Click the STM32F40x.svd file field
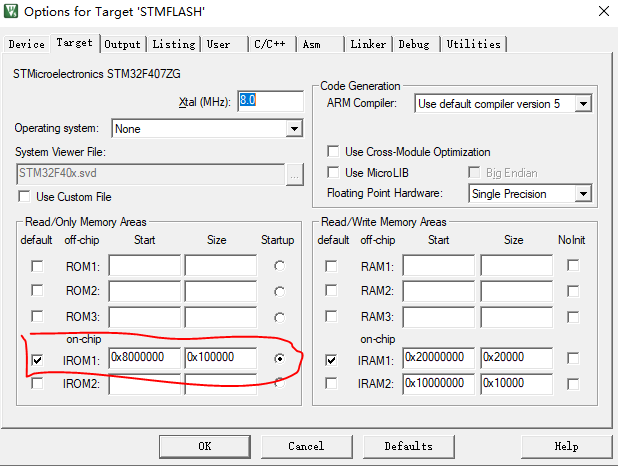618x466 pixels. 151,174
